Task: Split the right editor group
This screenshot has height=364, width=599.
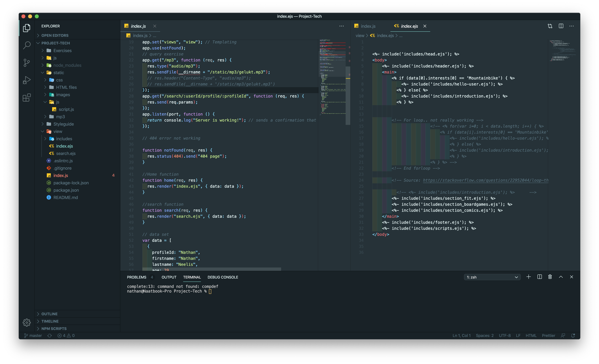Action: click(561, 26)
